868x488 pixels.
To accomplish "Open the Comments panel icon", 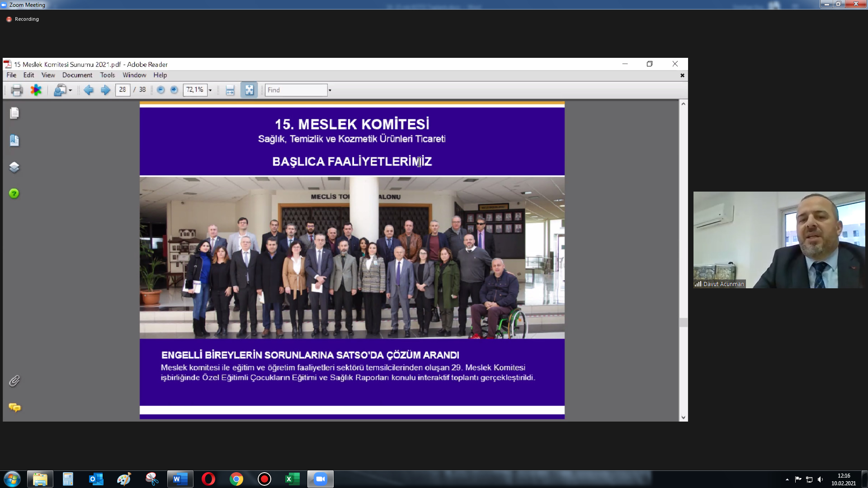I will 14,408.
